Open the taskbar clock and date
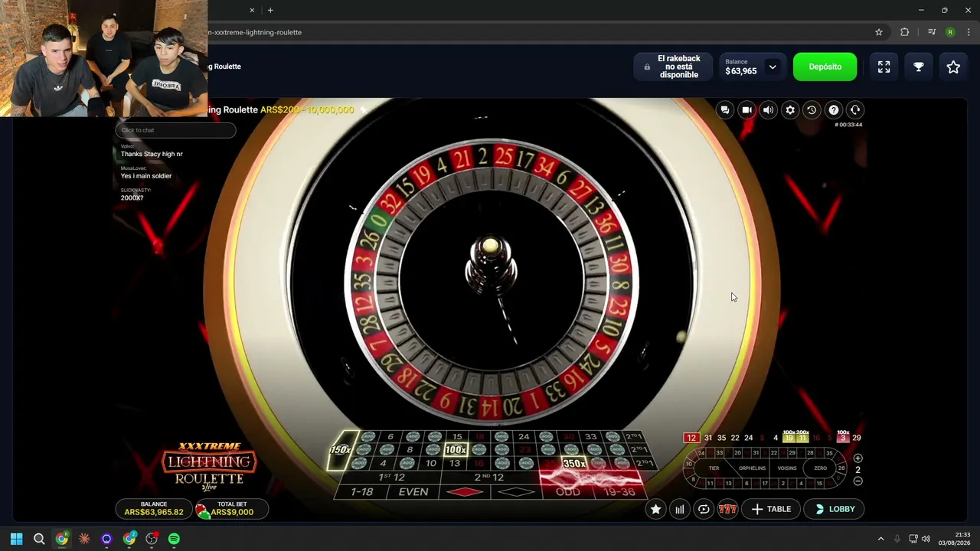980x551 pixels. [x=954, y=539]
